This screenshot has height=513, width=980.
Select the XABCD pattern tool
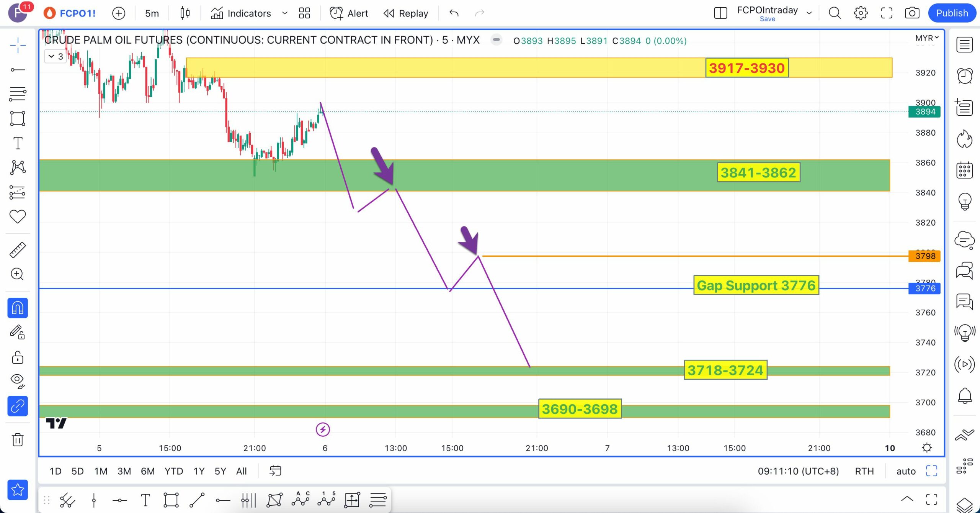click(x=18, y=167)
